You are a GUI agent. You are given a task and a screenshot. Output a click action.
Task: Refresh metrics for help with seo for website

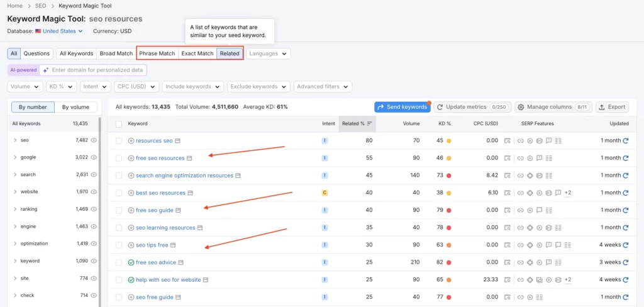tap(626, 279)
